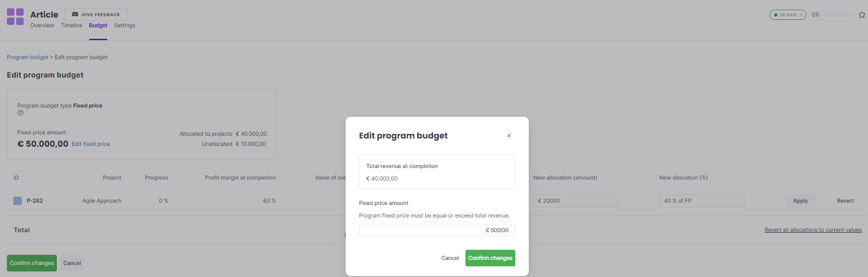Click Cancel in the dialog

pyautogui.click(x=450, y=258)
